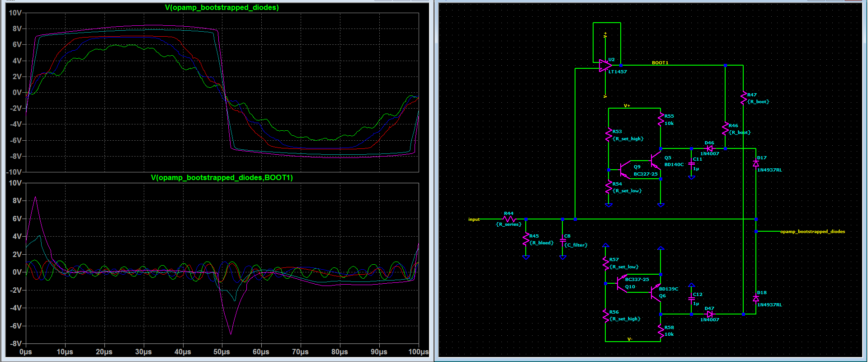Select the C11 capacitor symbol

pyautogui.click(x=691, y=163)
